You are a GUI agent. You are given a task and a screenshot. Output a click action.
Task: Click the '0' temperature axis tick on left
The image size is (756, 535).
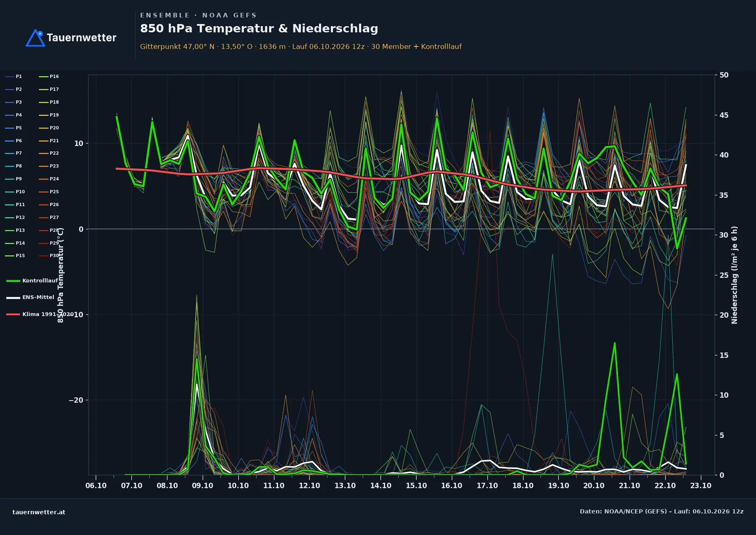tap(81, 229)
